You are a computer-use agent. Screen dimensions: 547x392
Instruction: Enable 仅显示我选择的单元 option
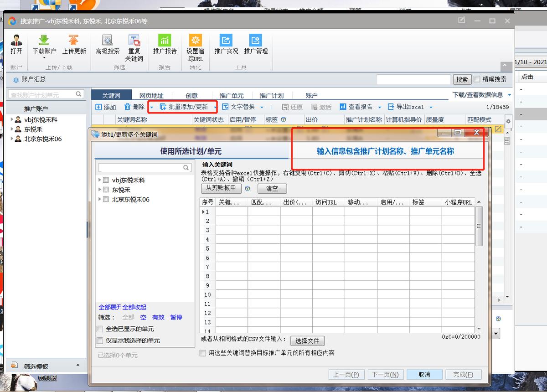pos(99,340)
